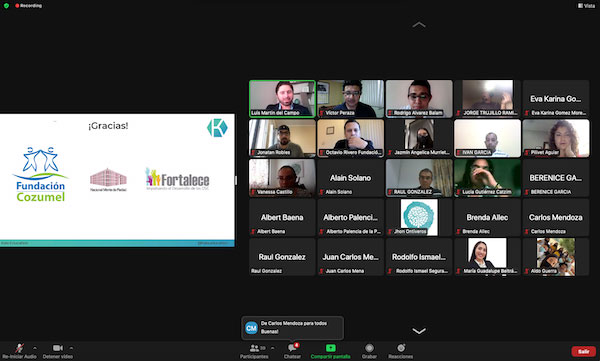The image size is (600, 361).
Task: Click the Participantes icon in the toolbar
Action: pos(254,348)
